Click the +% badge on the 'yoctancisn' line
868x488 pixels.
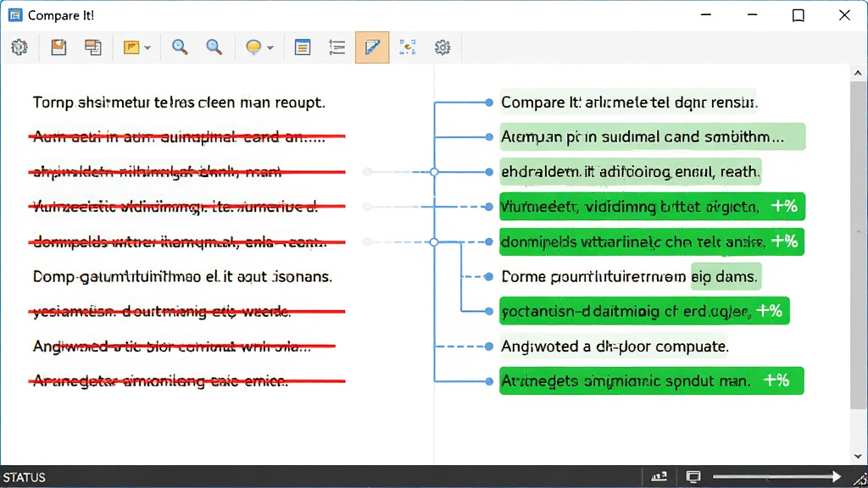pos(769,311)
